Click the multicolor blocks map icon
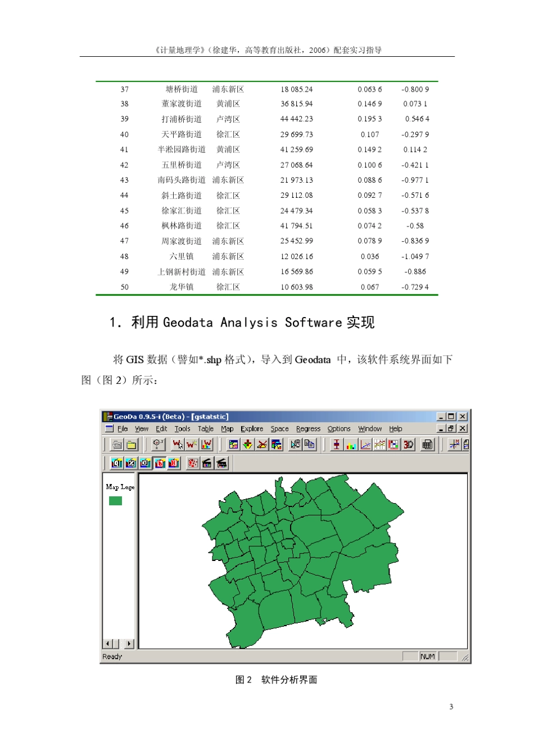534x756 pixels. tap(277, 445)
